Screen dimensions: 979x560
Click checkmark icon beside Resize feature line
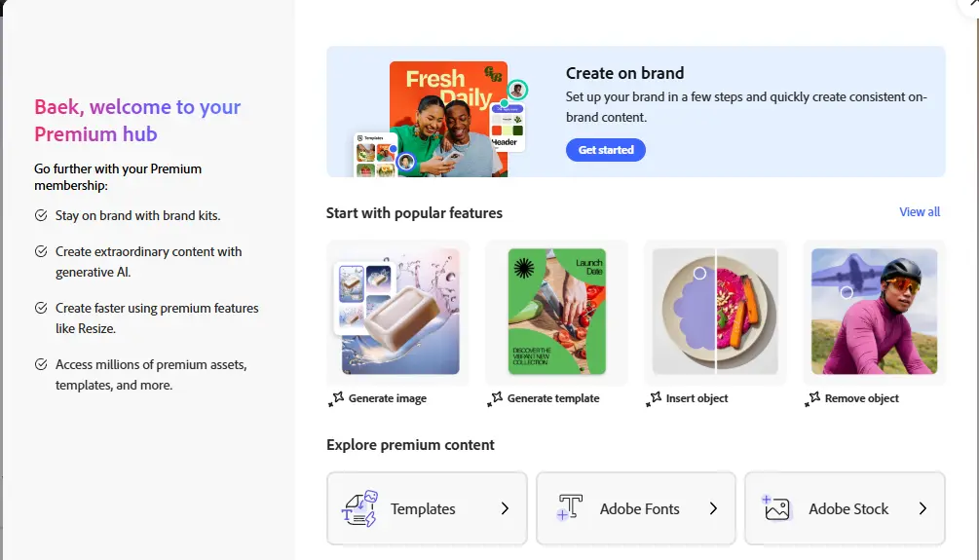(41, 308)
